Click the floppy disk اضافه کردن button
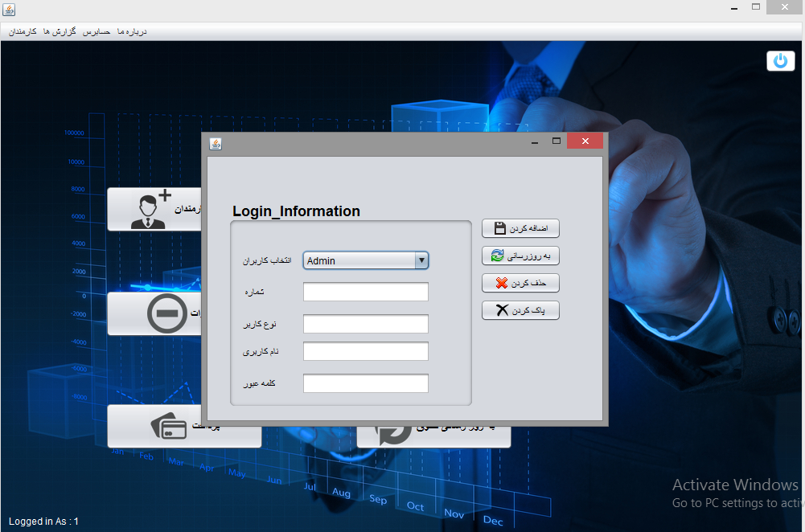The height and width of the screenshot is (532, 805). 520,228
